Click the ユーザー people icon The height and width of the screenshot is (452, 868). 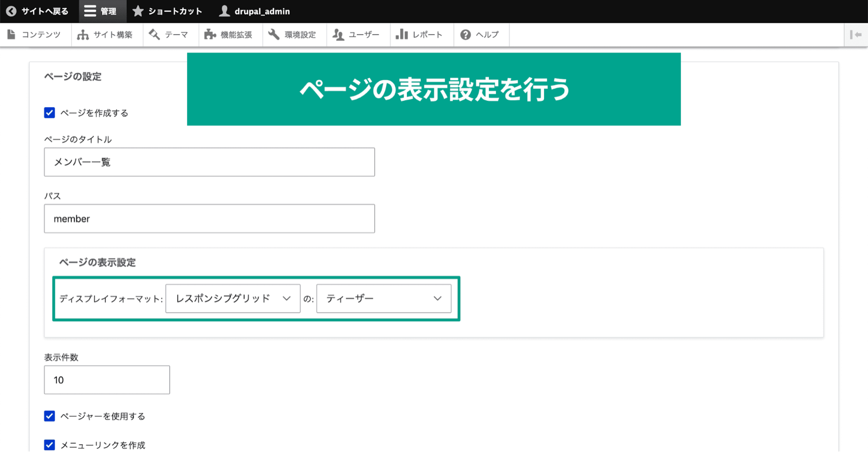tap(338, 35)
